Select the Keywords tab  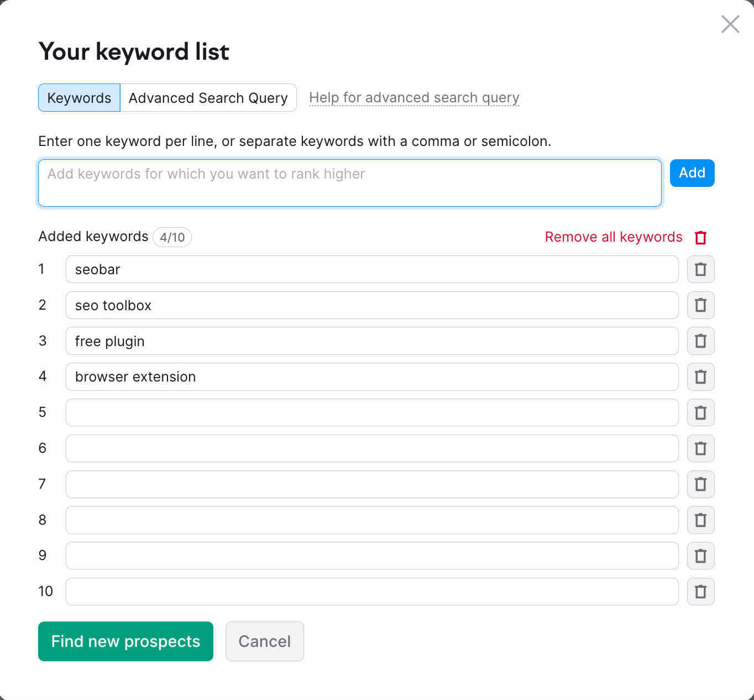(78, 97)
